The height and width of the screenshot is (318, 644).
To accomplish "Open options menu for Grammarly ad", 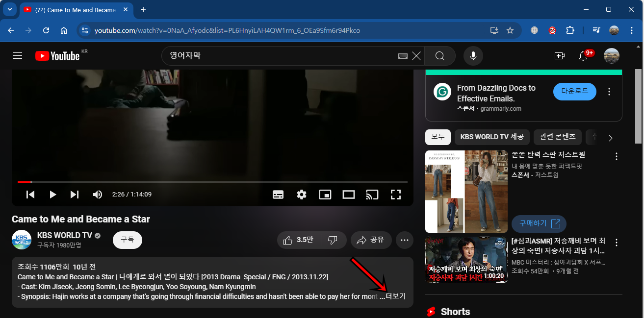I will pos(609,92).
